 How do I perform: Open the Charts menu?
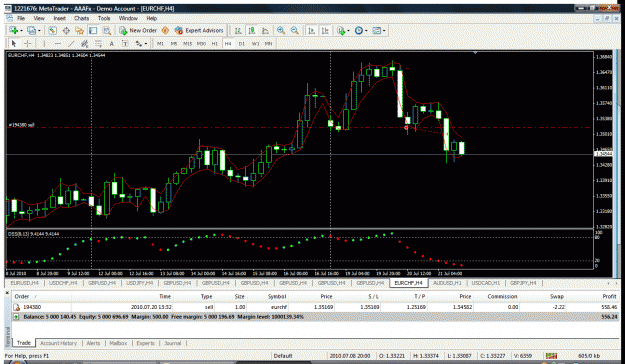click(x=81, y=18)
